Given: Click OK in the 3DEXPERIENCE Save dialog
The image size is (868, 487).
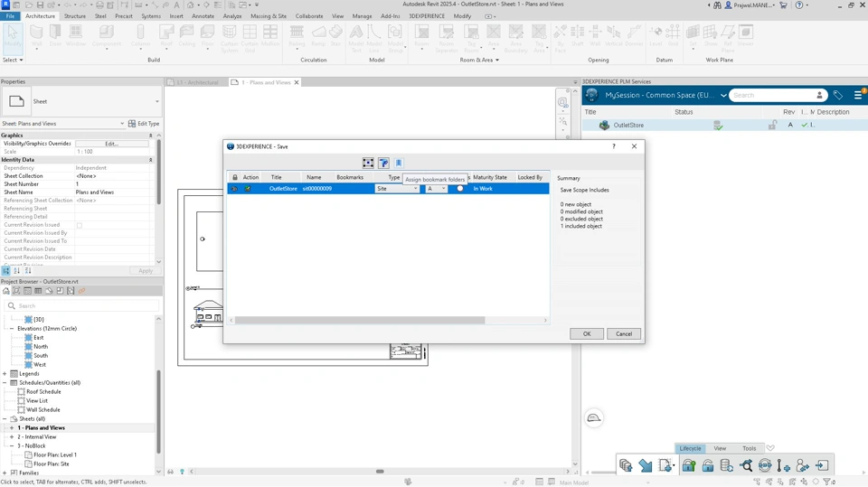Looking at the screenshot, I should point(587,333).
